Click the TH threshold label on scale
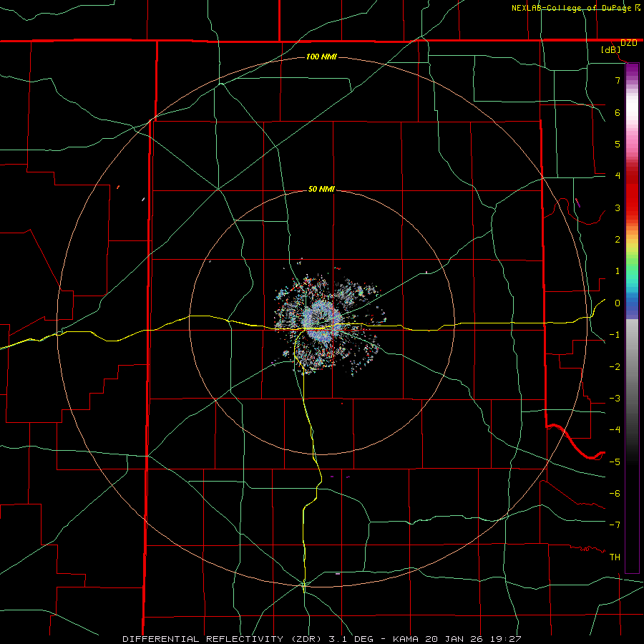This screenshot has height=644, width=644. (615, 557)
